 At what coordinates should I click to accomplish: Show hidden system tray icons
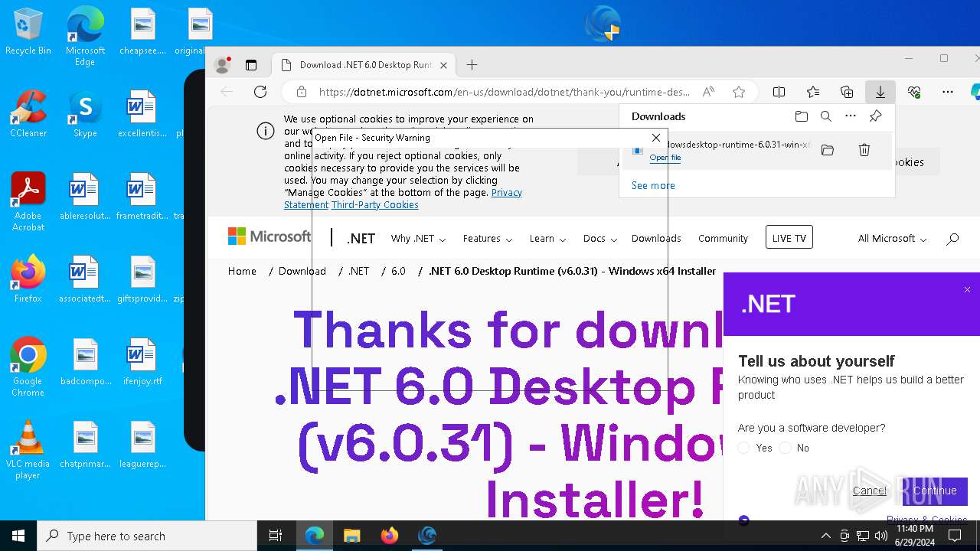coord(825,536)
